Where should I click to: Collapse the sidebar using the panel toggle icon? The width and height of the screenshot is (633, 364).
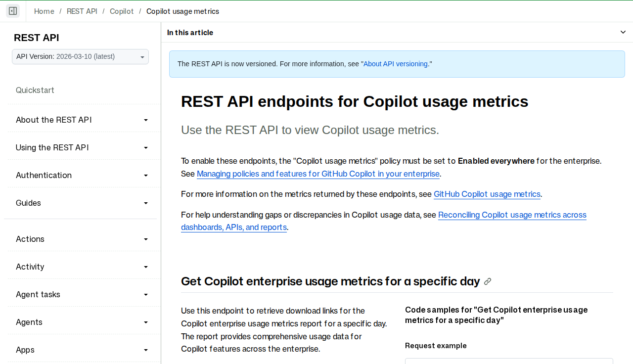[x=13, y=11]
